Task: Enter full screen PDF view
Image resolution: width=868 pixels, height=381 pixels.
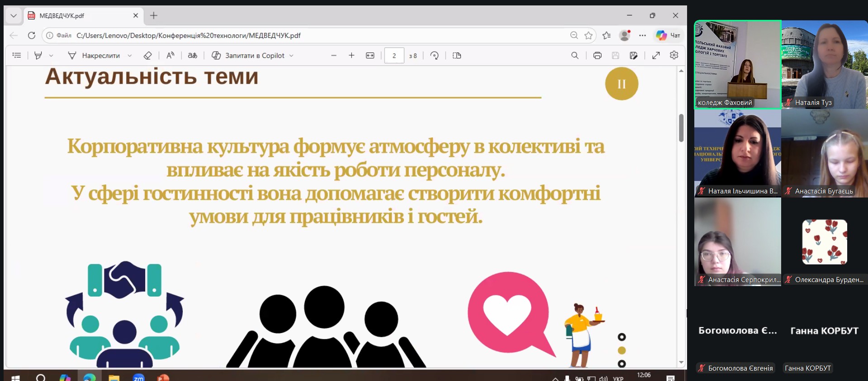Action: click(655, 55)
